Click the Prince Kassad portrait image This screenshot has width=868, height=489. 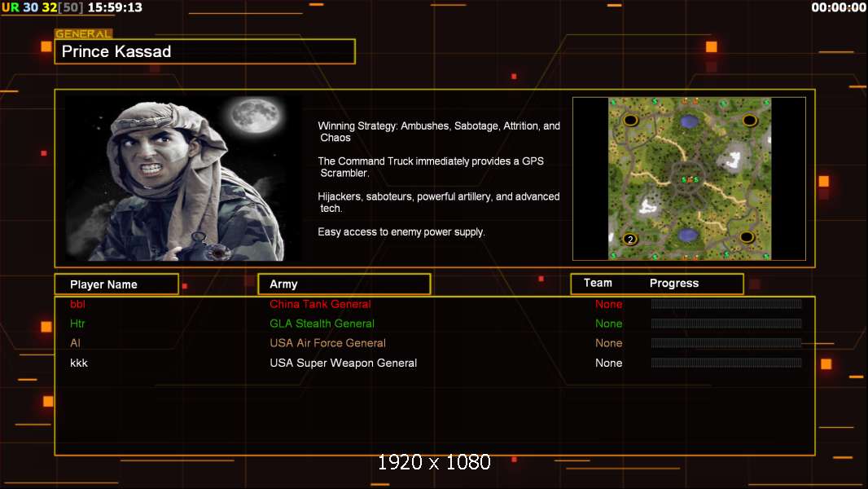183,178
